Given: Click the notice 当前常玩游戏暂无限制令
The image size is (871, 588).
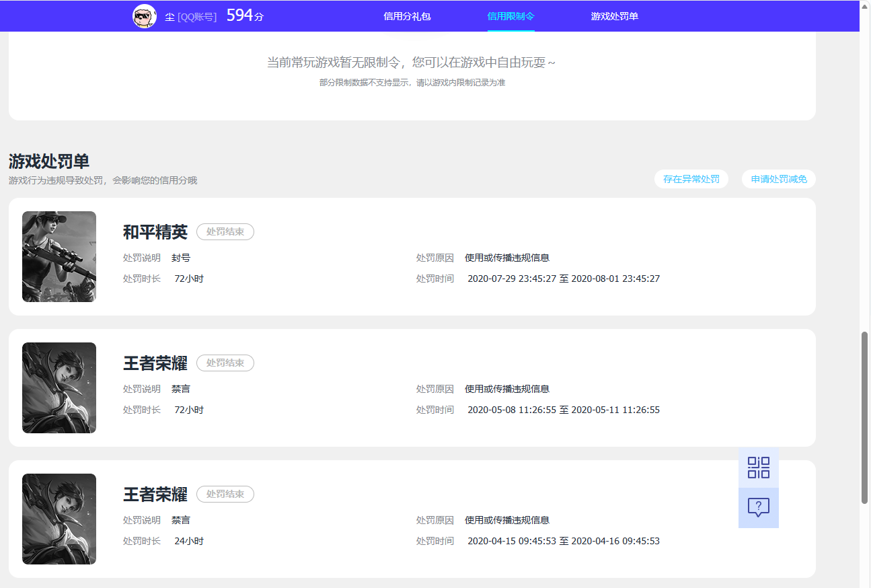Looking at the screenshot, I should (x=412, y=63).
